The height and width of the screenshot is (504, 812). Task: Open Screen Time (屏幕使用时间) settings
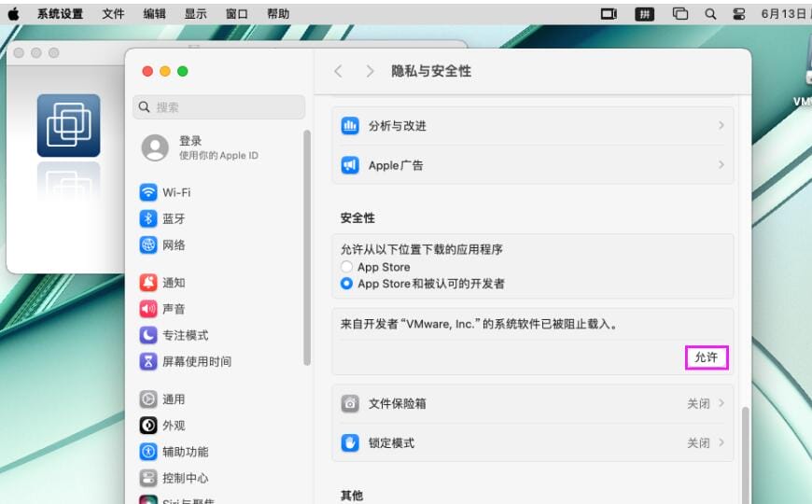click(196, 361)
